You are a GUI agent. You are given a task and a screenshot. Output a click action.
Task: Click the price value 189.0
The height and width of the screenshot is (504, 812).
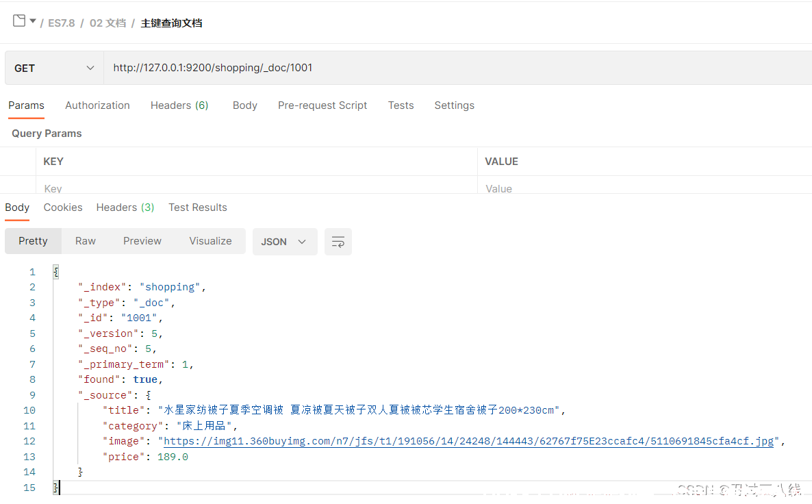[x=173, y=457]
